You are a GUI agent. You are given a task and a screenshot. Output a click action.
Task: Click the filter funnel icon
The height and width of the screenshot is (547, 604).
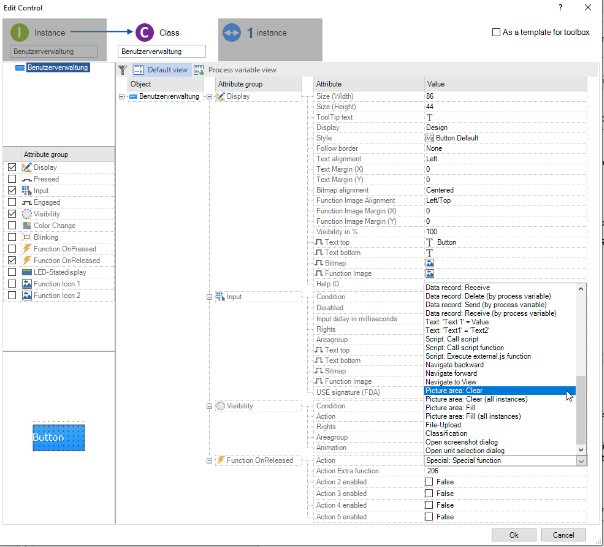pyautogui.click(x=122, y=70)
